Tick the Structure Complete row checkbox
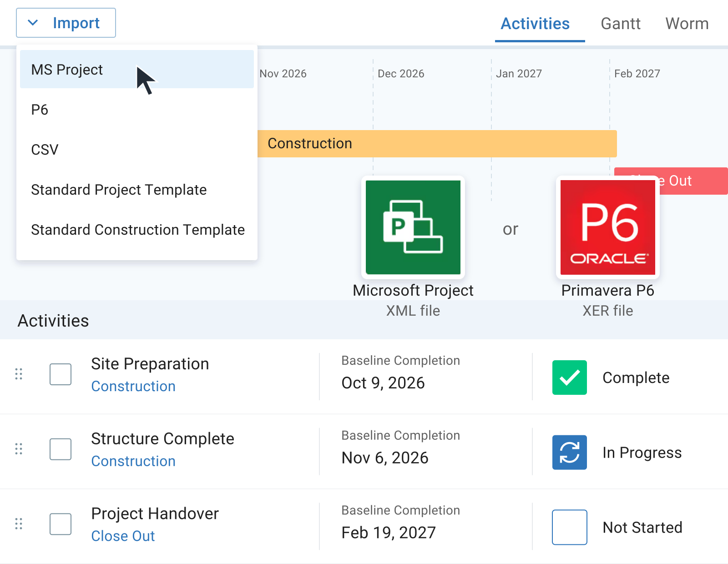This screenshot has height=564, width=728. click(x=61, y=449)
